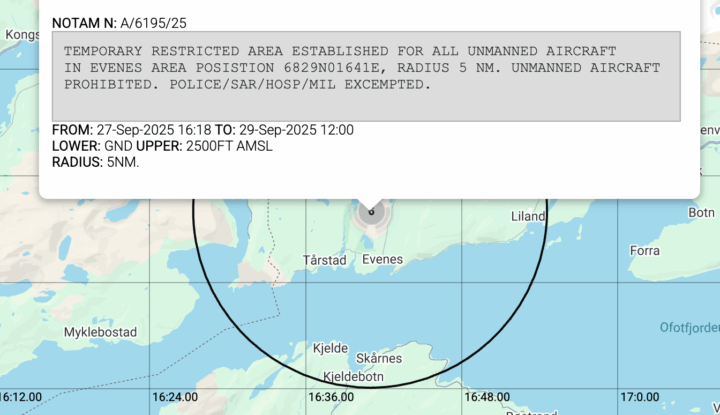Click the Ofotfjorden water label
The width and height of the screenshot is (720, 415).
tap(689, 326)
